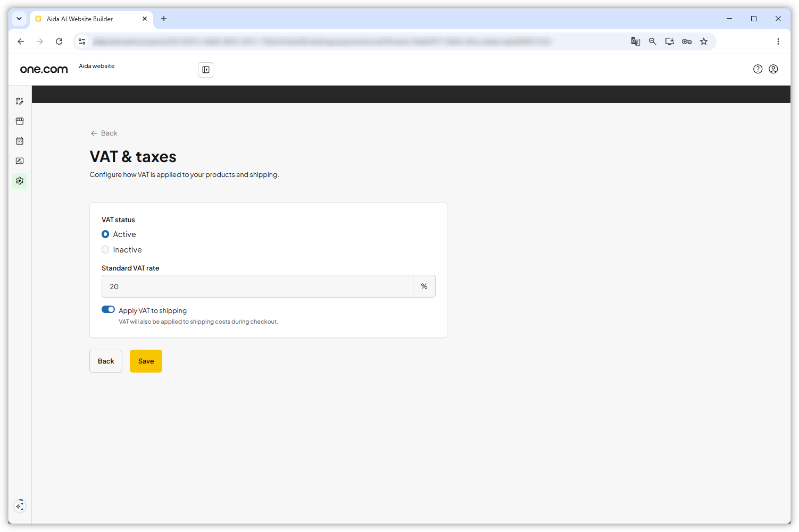The image size is (799, 532).
Task: Toggle Apply VAT to shipping switch
Action: point(109,309)
